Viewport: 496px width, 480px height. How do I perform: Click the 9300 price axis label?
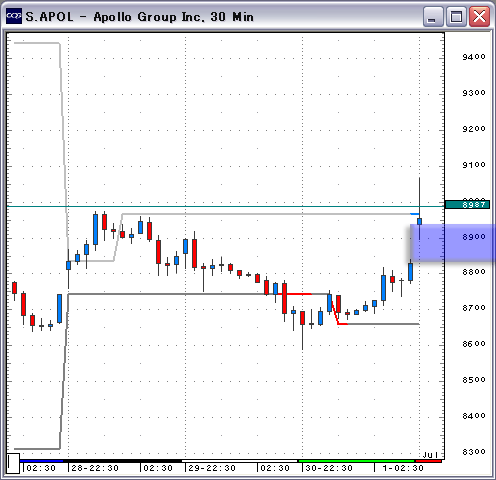474,93
